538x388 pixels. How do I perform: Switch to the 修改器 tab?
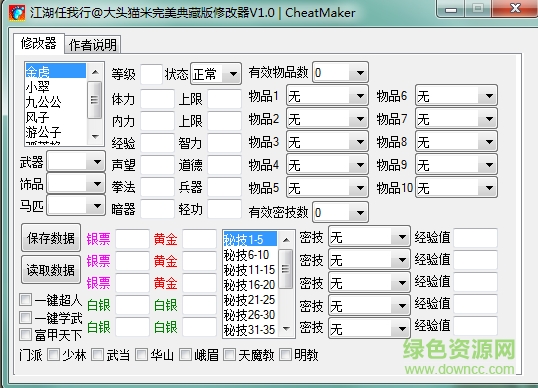[x=39, y=43]
